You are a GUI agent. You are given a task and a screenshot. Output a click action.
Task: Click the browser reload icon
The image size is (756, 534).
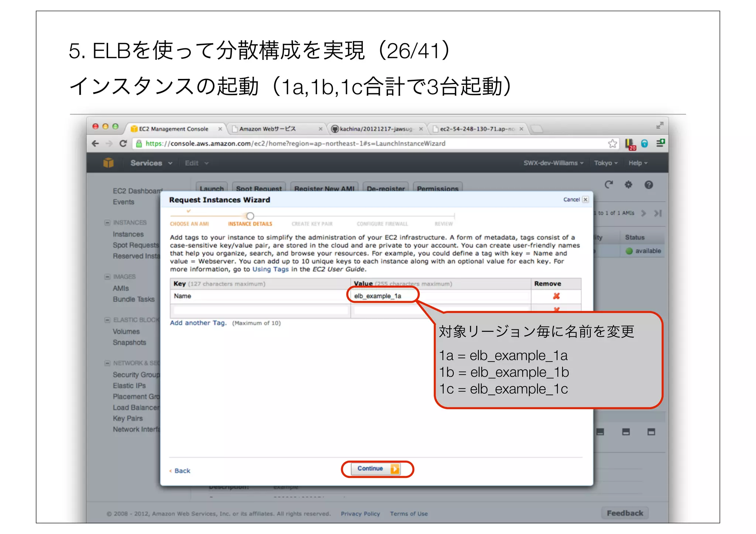[x=123, y=144]
